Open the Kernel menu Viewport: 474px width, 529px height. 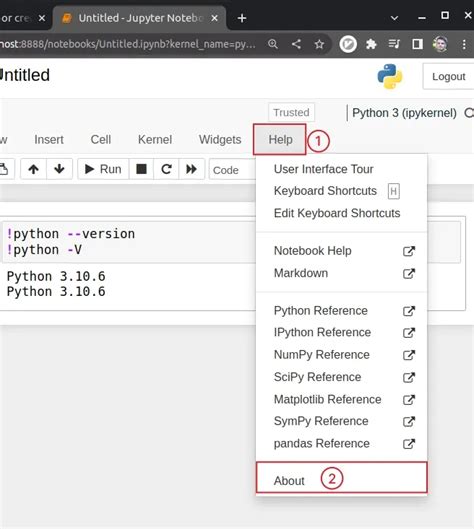155,139
